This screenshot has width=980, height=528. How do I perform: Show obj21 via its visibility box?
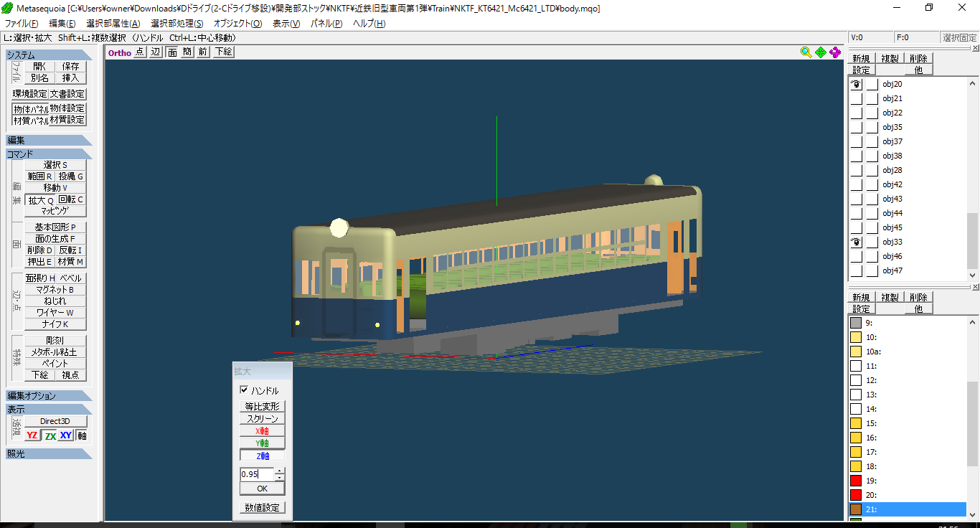point(856,98)
